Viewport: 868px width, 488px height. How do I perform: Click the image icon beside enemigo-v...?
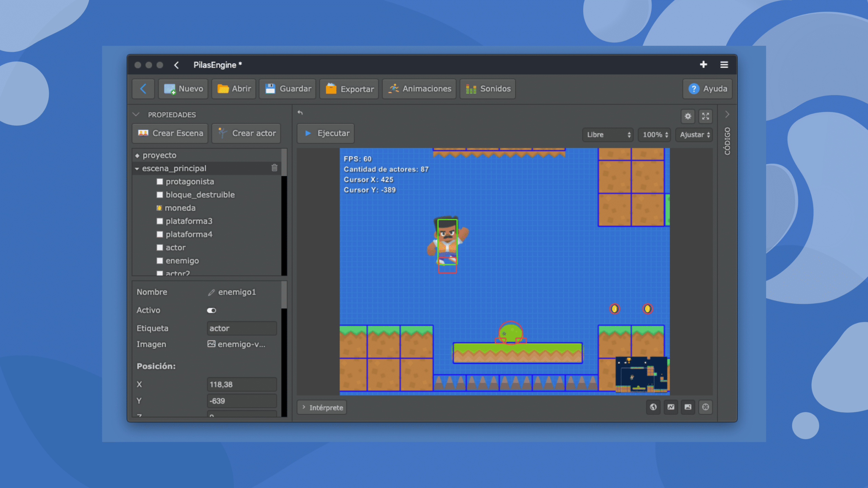[x=211, y=344]
